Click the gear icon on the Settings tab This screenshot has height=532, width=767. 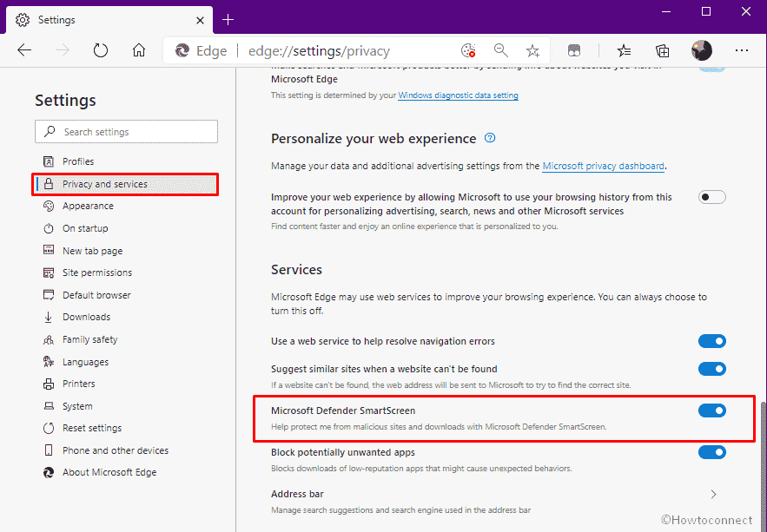[x=22, y=20]
